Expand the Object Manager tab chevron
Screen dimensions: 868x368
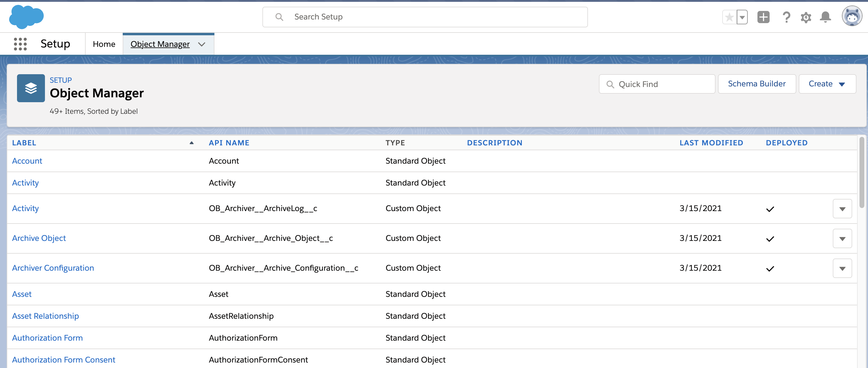click(202, 44)
